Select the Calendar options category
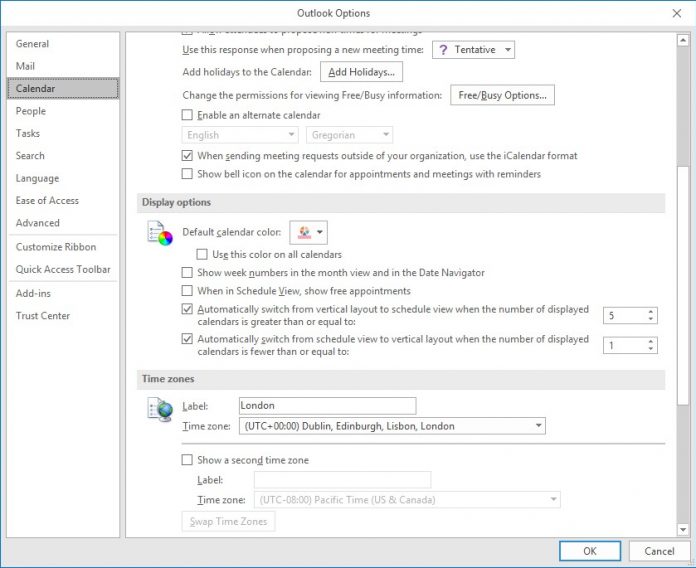 63,88
